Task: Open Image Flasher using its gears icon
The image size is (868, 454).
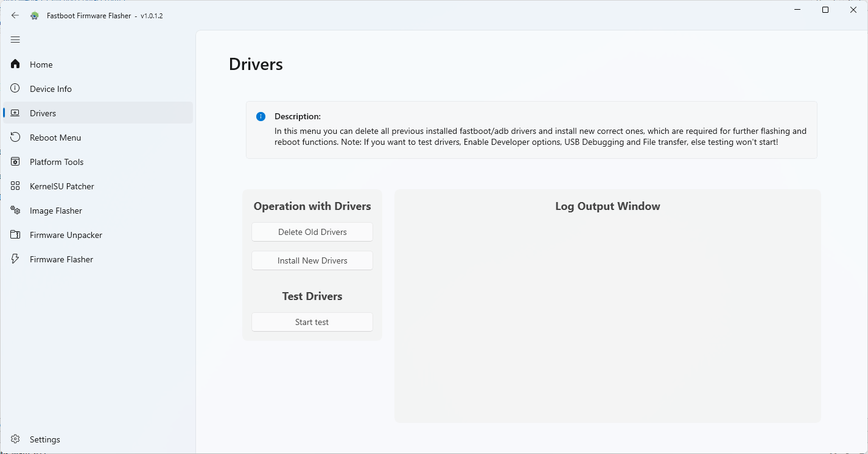Action: coord(15,210)
